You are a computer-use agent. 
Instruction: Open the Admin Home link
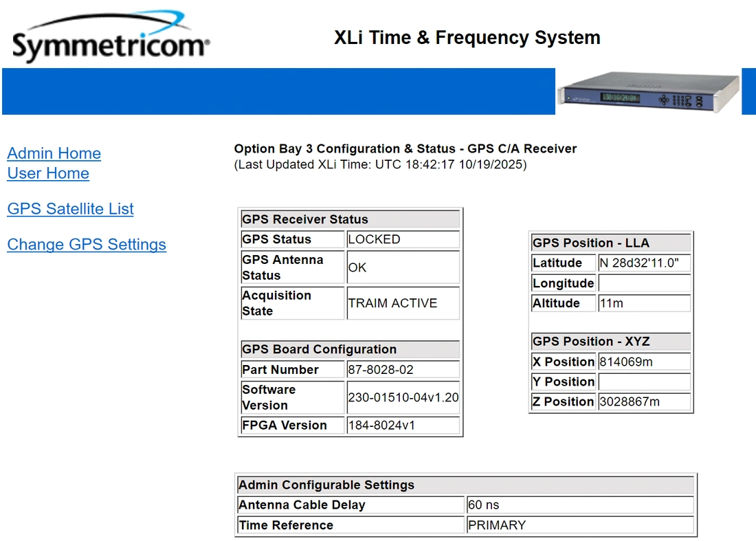click(54, 153)
